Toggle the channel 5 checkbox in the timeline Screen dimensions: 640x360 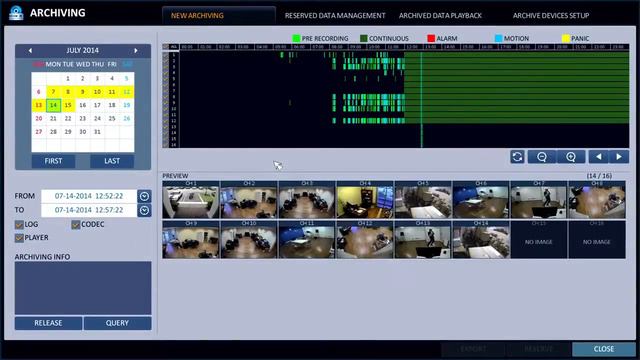(x=165, y=79)
